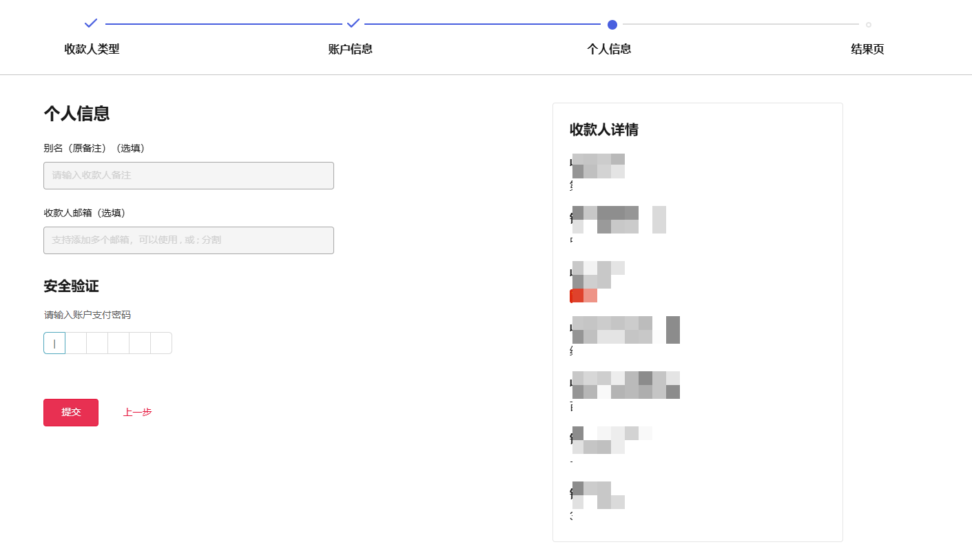Image resolution: width=972 pixels, height=560 pixels.
Task: Click the small hollow dot above 结果页
Action: [x=868, y=25]
